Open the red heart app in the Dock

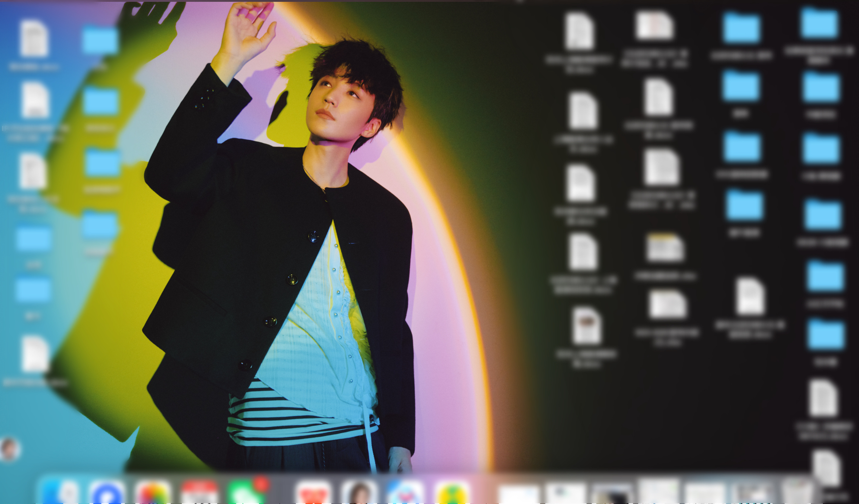coord(313,492)
